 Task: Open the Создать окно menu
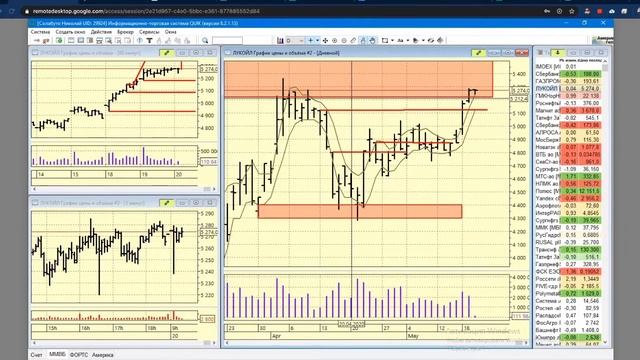[x=70, y=32]
